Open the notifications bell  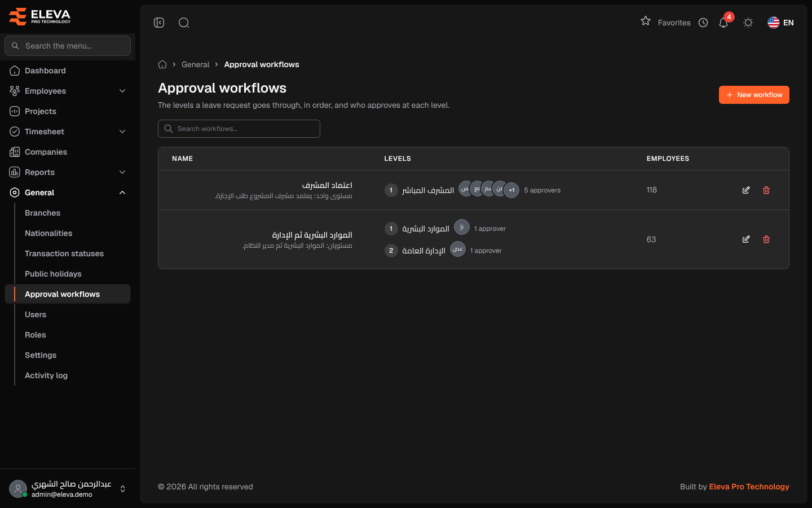[x=723, y=23]
